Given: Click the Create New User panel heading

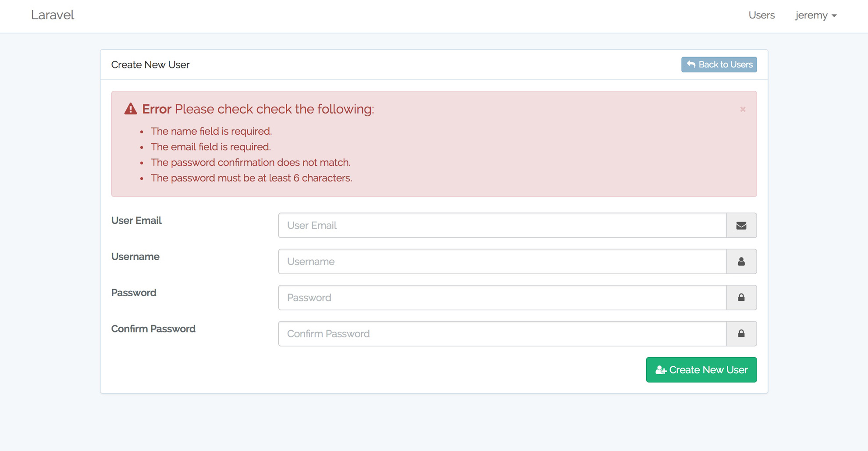Looking at the screenshot, I should [150, 65].
